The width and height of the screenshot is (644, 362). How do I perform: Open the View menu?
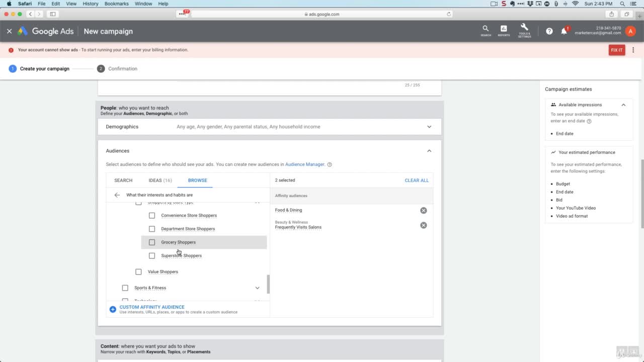[x=71, y=4]
